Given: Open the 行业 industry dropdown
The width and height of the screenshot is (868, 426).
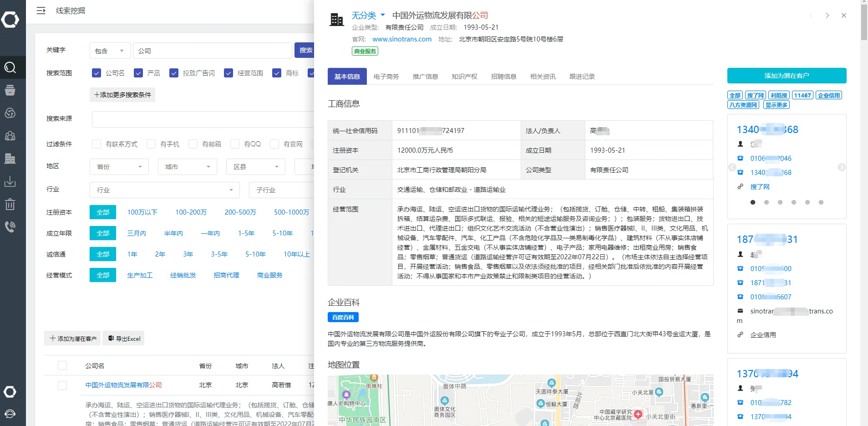Looking at the screenshot, I should 165,190.
